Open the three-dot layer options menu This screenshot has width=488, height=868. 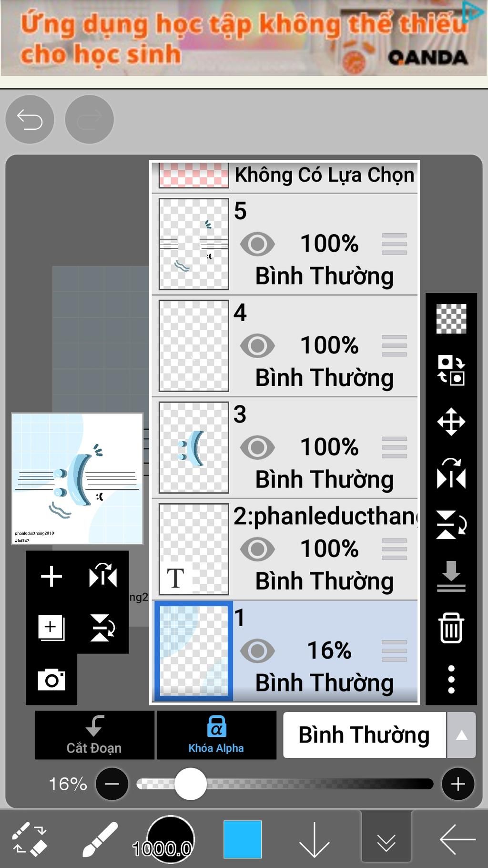[x=451, y=679]
